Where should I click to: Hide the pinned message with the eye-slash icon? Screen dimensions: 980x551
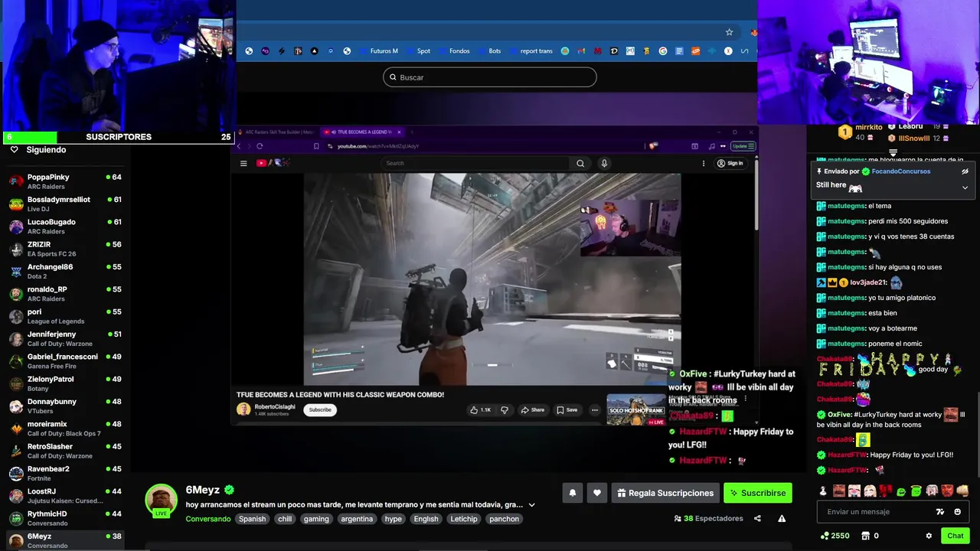(965, 171)
